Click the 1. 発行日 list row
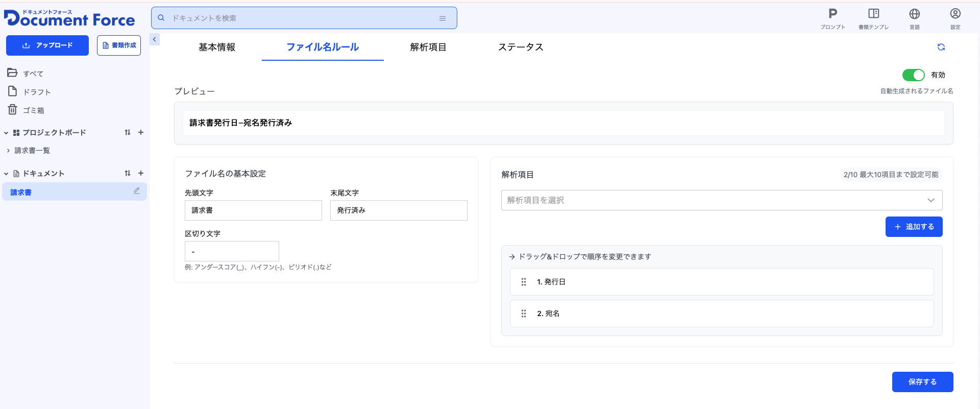Image resolution: width=980 pixels, height=409 pixels. (x=722, y=282)
